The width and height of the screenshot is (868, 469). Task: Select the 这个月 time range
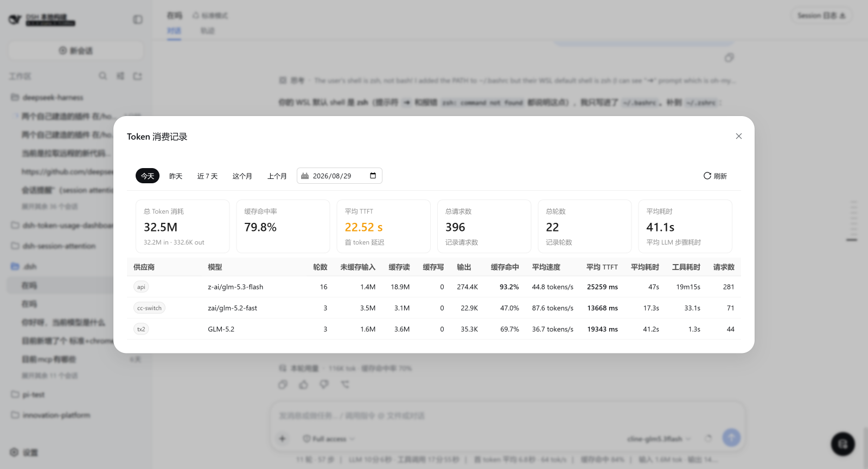[x=242, y=176]
